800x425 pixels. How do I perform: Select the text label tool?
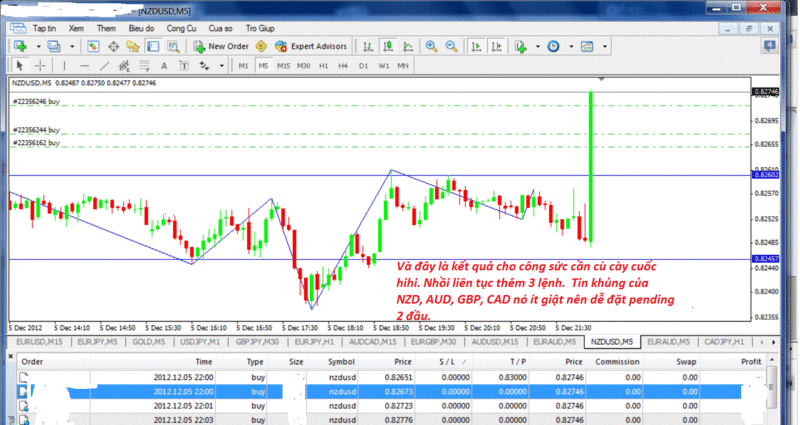(184, 65)
